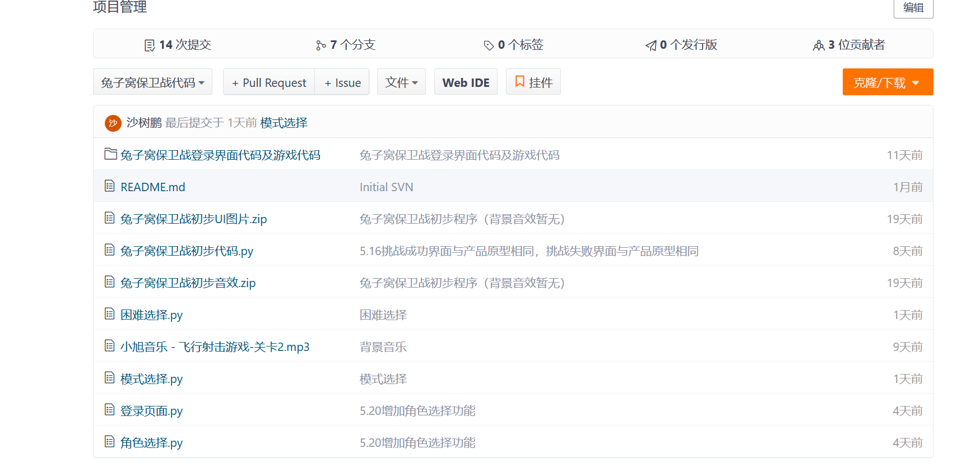Click commit message in the folder row
The width and height of the screenshot is (980, 476).
coord(459,155)
